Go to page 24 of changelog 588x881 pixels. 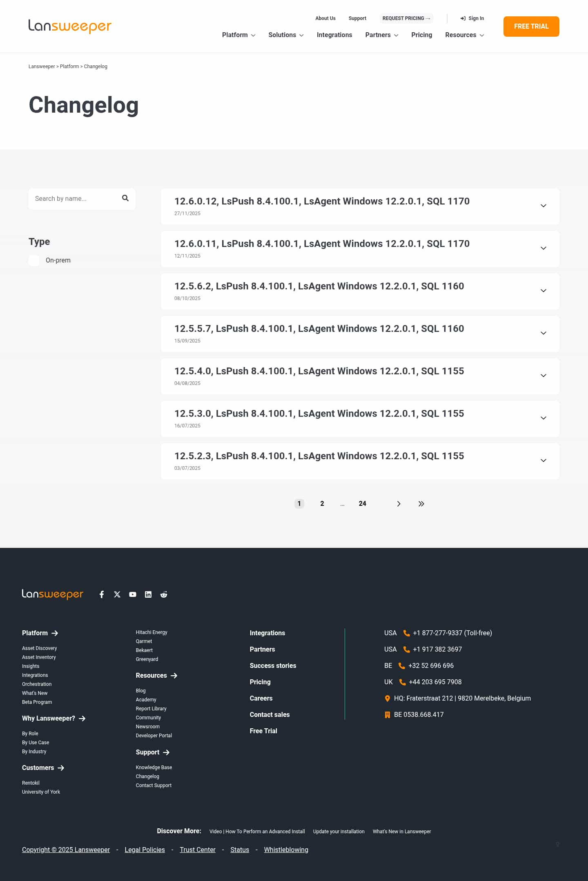(x=362, y=504)
